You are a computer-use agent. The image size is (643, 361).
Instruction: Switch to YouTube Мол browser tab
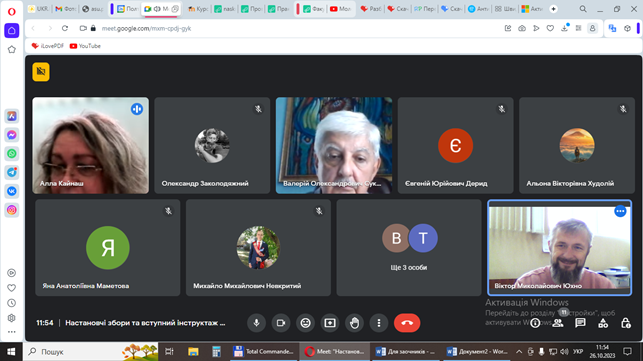tap(341, 9)
